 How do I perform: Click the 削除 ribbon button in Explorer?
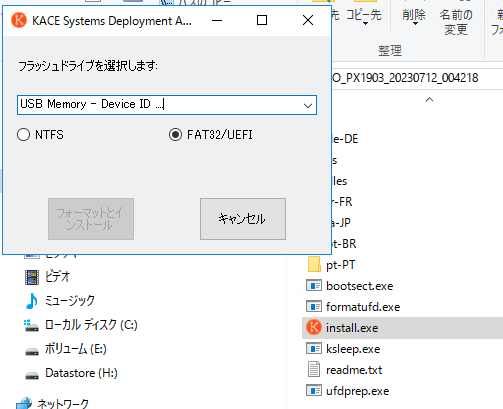pos(414,16)
